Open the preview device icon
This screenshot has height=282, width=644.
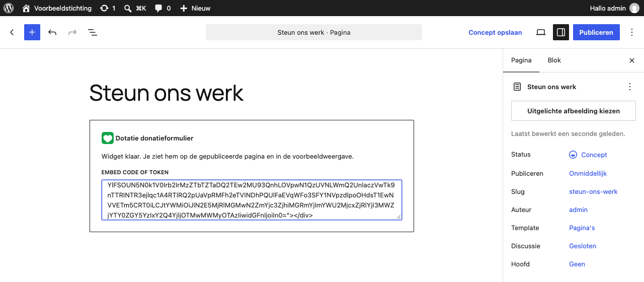pos(541,32)
